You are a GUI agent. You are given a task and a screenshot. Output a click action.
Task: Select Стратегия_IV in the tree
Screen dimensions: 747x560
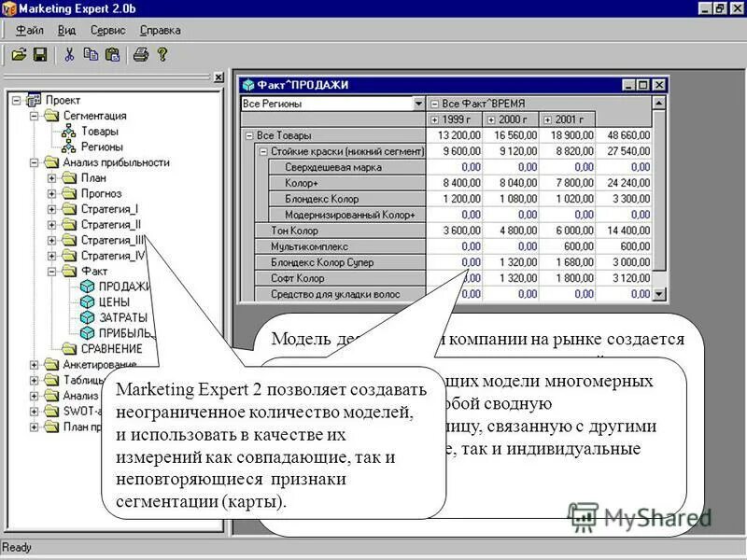(113, 256)
